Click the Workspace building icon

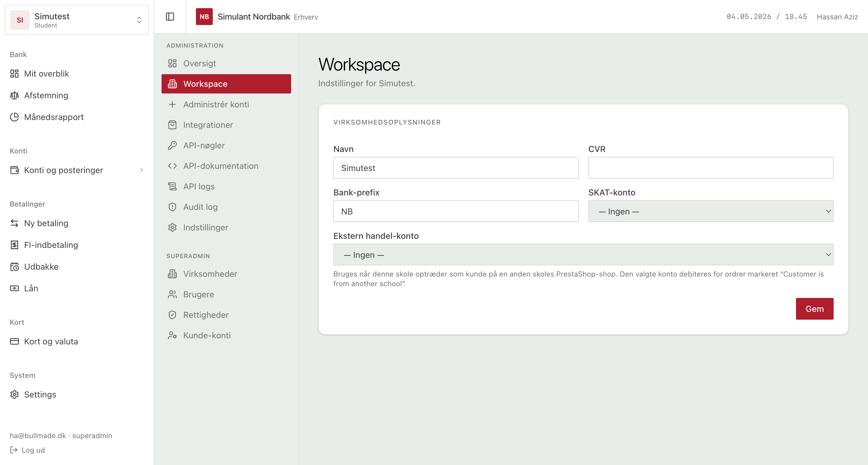pos(172,84)
